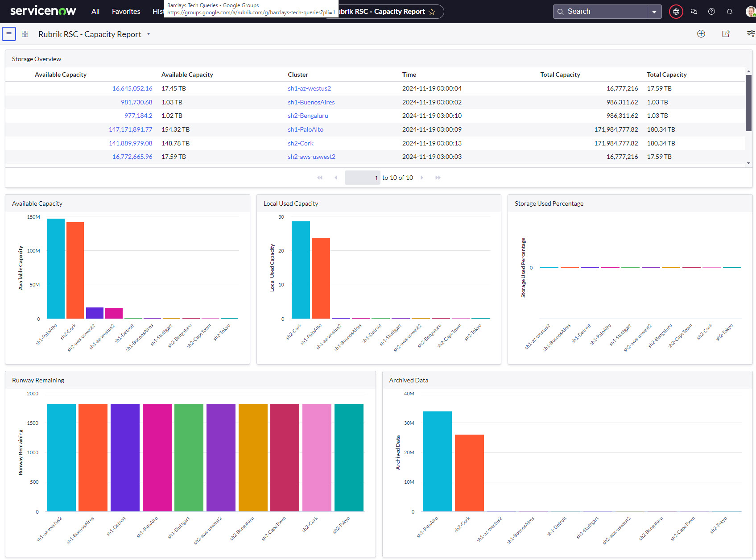Click the Storage Overview scrollbar thumb
The height and width of the screenshot is (560, 756).
tap(748, 103)
